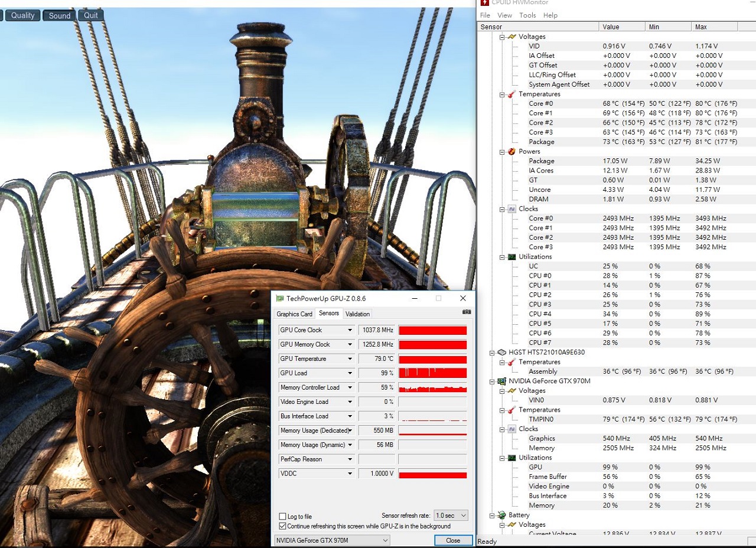Select the System Agent Offset row
This screenshot has width=756, height=548.
616,84
